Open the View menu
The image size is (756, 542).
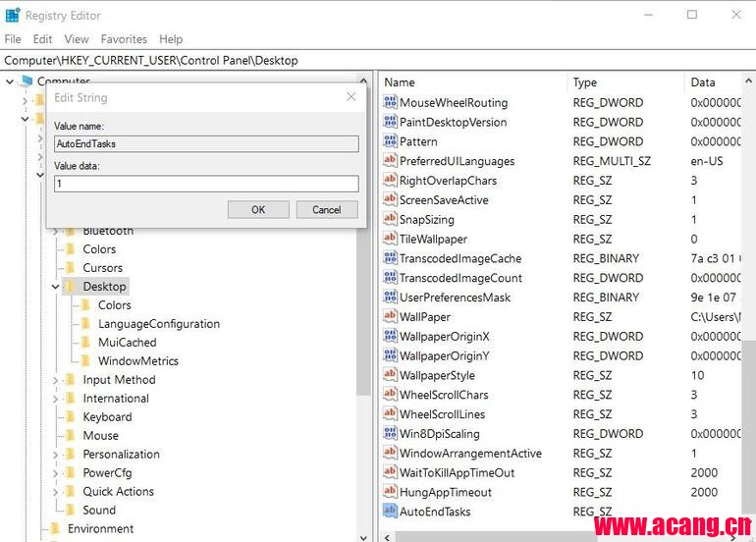(77, 39)
